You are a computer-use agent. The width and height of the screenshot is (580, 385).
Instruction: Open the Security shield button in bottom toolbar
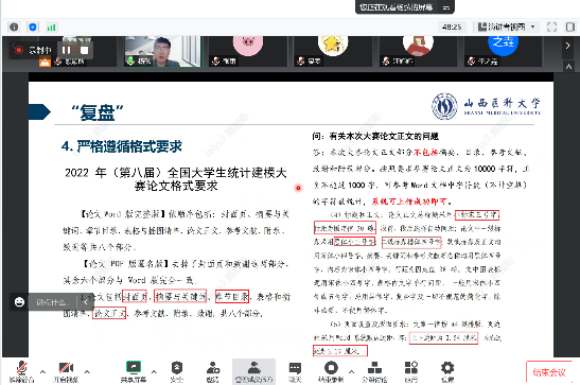[176, 372]
